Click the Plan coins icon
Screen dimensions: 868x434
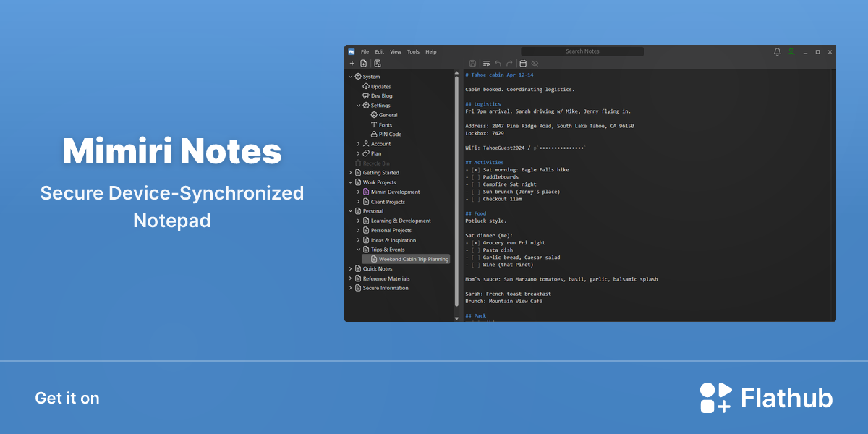[366, 153]
